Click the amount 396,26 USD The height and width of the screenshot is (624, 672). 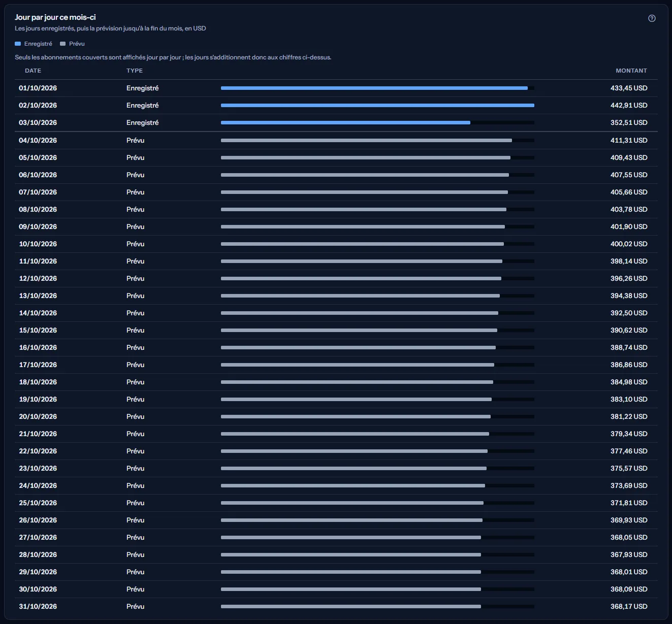(x=629, y=278)
